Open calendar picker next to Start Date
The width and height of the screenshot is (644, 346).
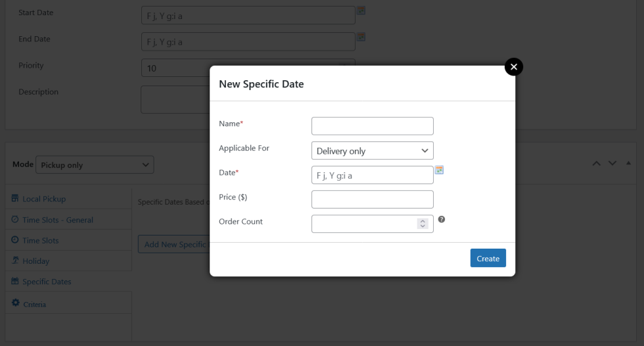point(361,11)
